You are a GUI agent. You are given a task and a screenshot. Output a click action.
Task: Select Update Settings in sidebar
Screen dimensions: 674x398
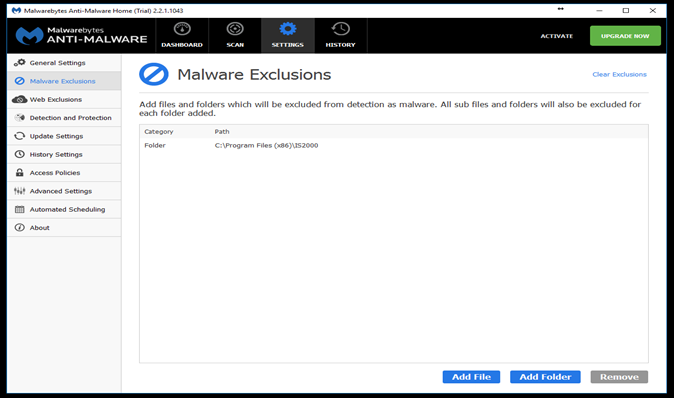click(x=56, y=136)
